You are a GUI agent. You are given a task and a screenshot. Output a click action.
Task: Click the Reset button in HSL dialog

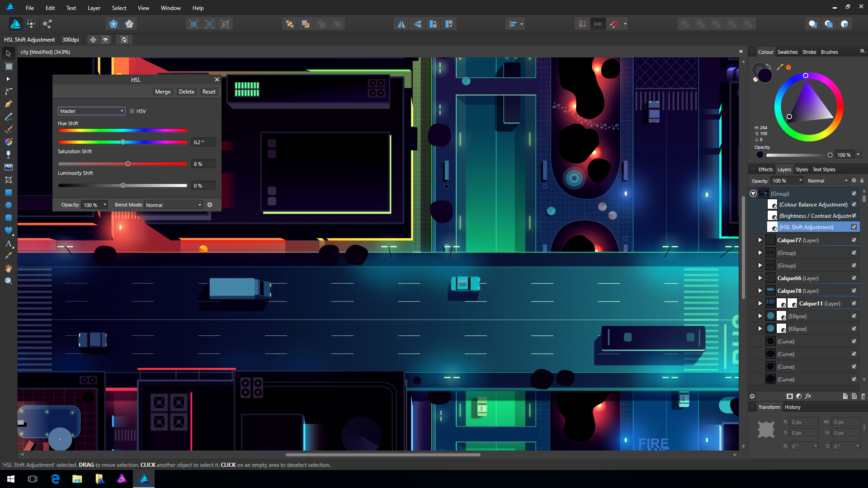point(209,92)
